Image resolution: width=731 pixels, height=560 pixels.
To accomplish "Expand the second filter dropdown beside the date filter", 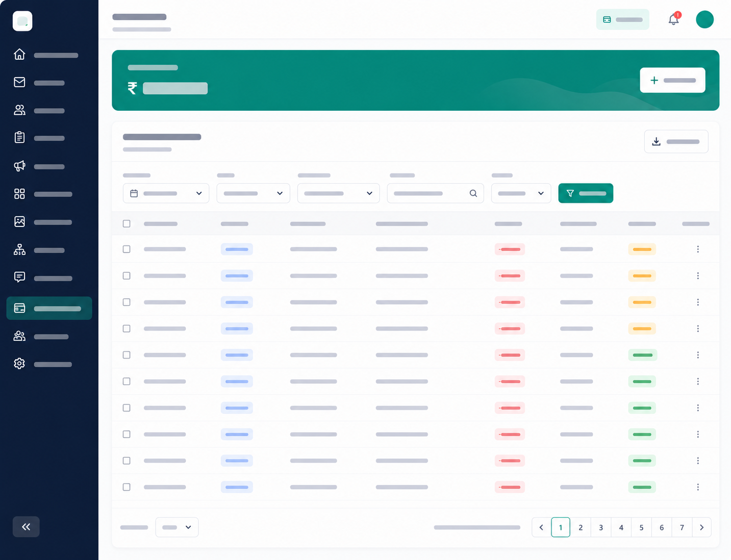I will [x=253, y=193].
